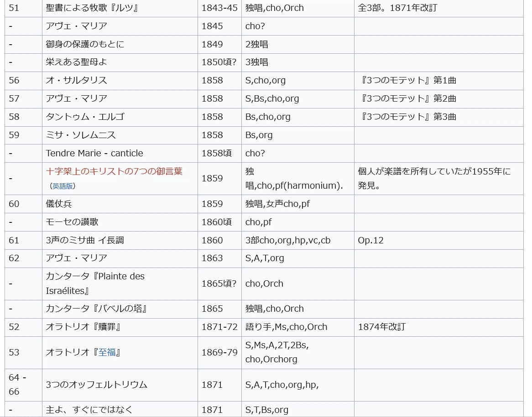
Task: Click the 英語版 link
Action: tap(63, 186)
